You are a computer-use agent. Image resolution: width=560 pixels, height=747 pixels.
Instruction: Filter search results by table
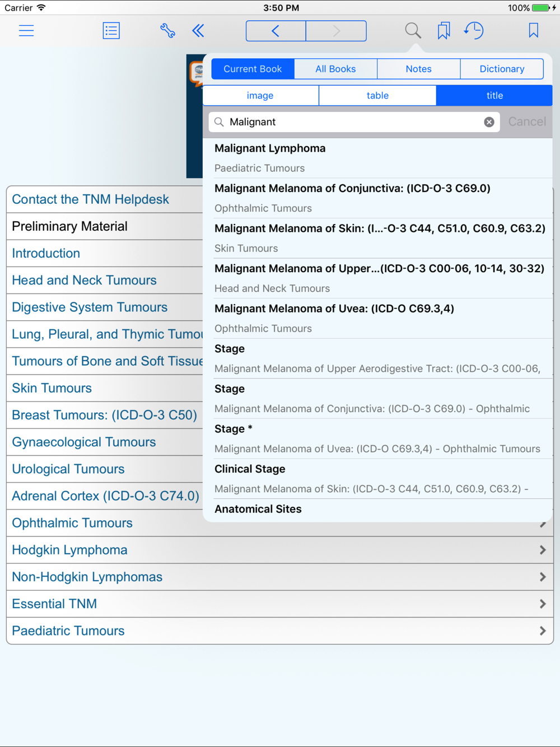[x=377, y=96]
